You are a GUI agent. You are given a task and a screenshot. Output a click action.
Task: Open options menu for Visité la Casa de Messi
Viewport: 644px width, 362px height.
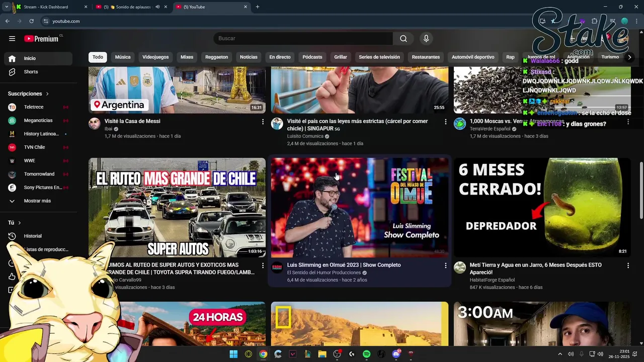(x=263, y=122)
